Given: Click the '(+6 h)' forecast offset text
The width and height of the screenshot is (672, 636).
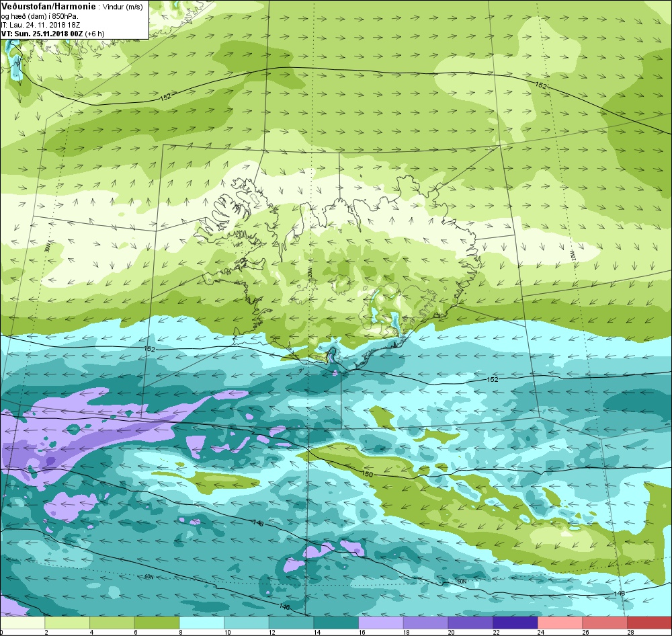Looking at the screenshot, I should click(95, 34).
